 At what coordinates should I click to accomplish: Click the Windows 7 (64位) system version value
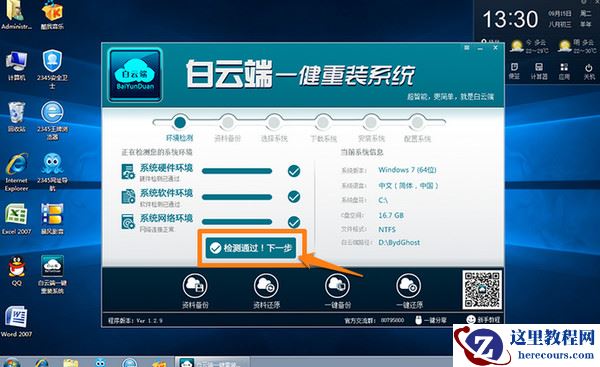[407, 170]
